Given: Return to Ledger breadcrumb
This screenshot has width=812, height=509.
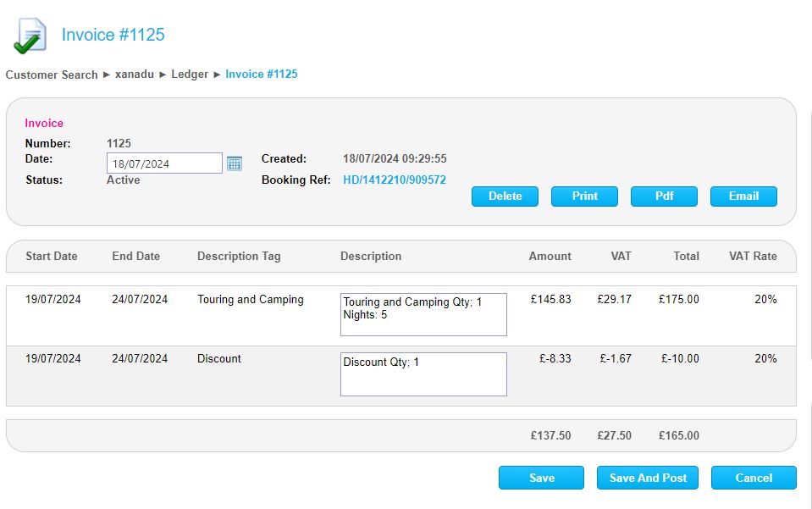Looking at the screenshot, I should 190,75.
